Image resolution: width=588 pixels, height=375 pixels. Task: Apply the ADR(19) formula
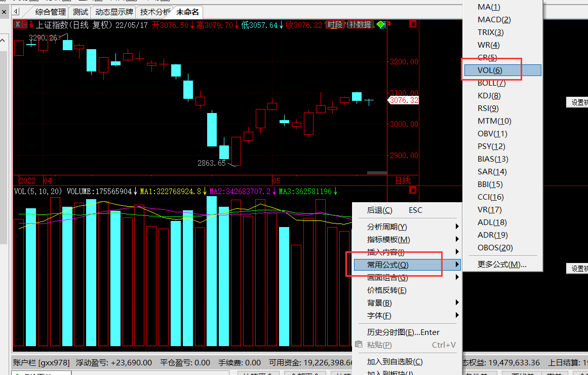(502, 235)
